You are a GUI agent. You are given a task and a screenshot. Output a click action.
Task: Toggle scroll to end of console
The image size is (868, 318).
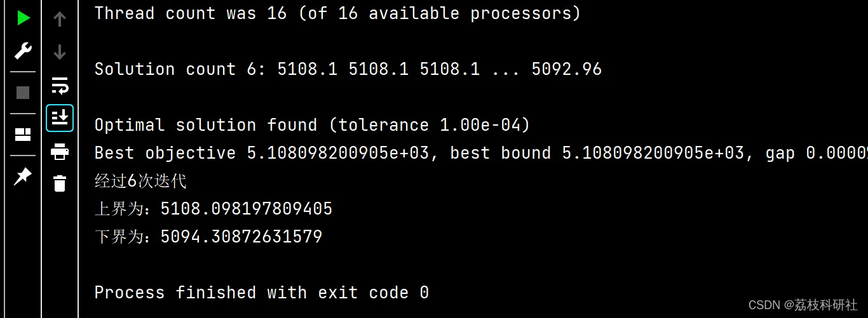tap(60, 118)
